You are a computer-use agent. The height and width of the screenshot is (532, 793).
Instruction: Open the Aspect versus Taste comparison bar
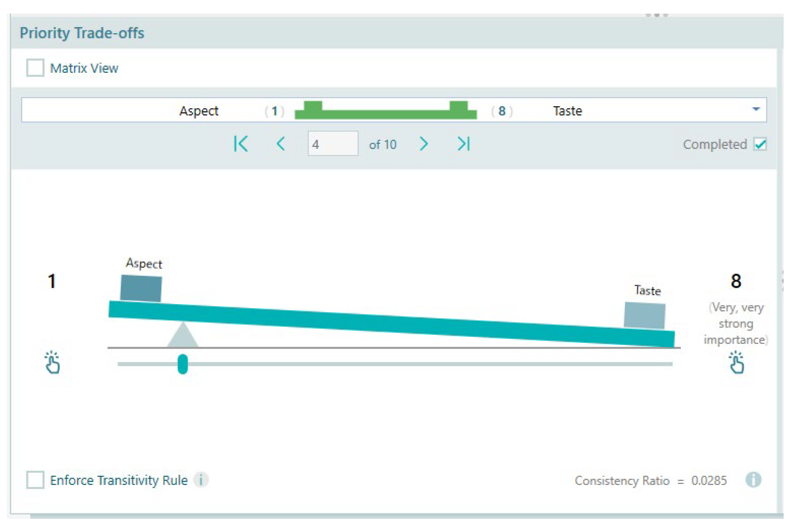coord(385,111)
